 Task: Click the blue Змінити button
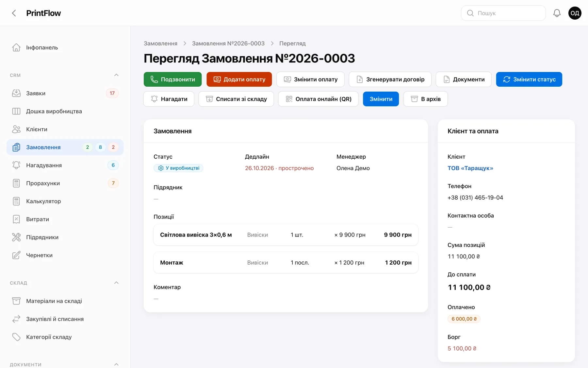[381, 99]
